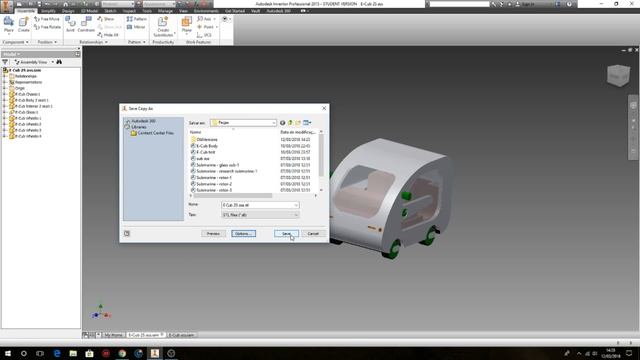Viewport: 640px width, 360px height.
Task: Select the Free Move tool
Action: click(x=47, y=19)
